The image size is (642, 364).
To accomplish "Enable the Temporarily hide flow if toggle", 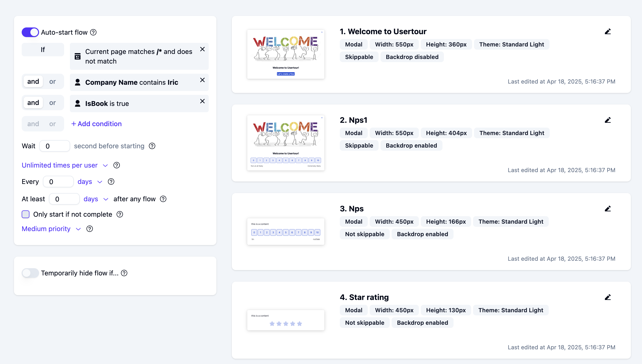I will coord(30,273).
